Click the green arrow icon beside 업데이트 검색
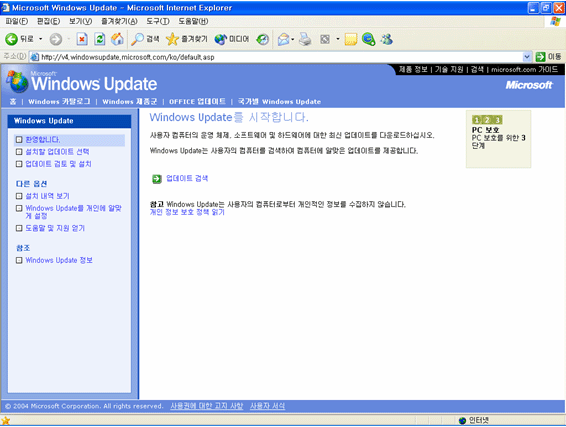The image size is (566, 427). 157,179
